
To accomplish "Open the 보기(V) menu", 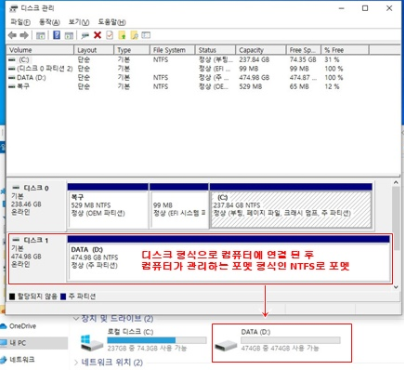I will point(79,22).
